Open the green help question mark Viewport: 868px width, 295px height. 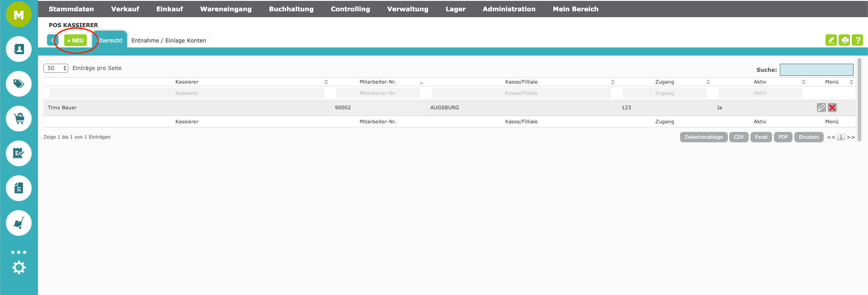coord(857,40)
